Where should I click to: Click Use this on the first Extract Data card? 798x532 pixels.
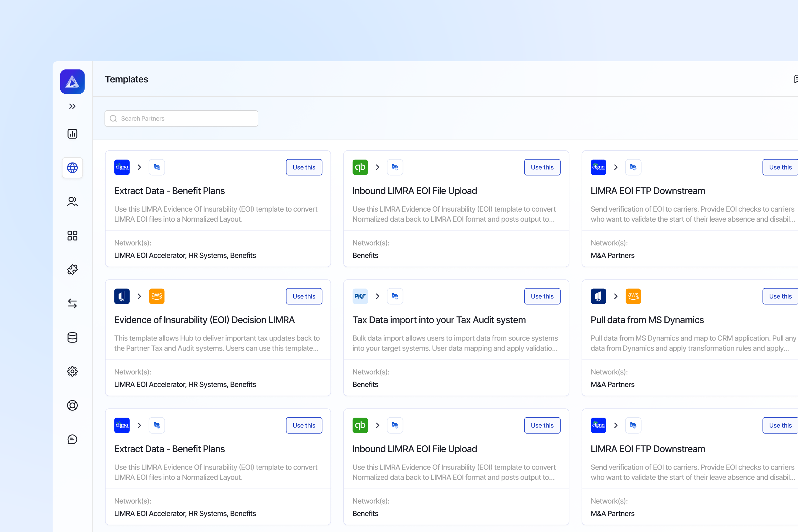pos(304,167)
